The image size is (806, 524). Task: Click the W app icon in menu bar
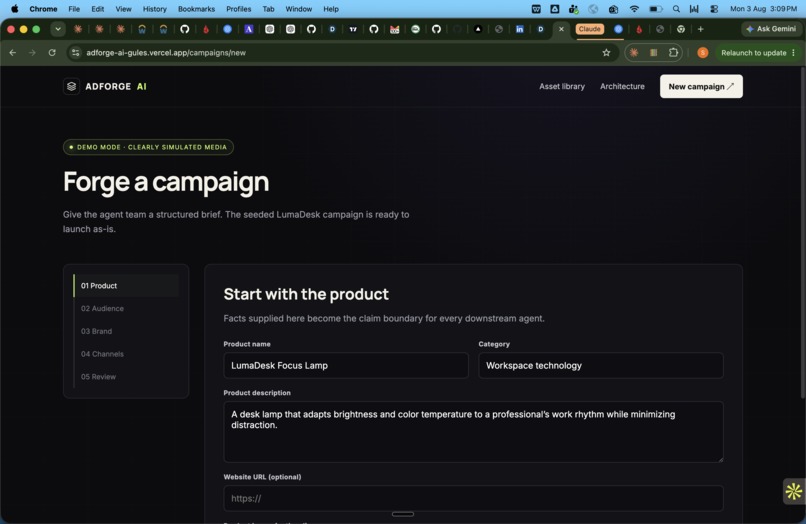point(536,9)
